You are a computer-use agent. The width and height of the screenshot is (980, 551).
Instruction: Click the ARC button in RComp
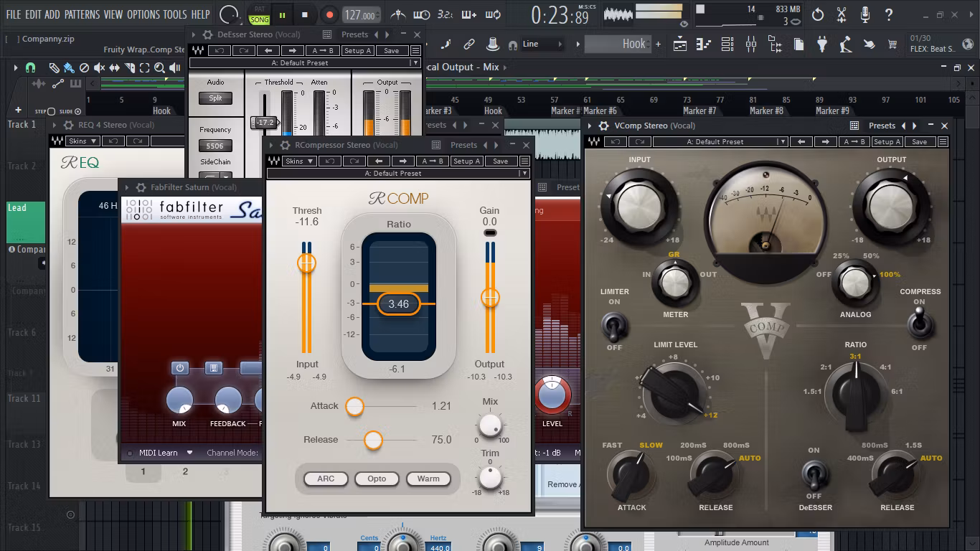pyautogui.click(x=326, y=479)
